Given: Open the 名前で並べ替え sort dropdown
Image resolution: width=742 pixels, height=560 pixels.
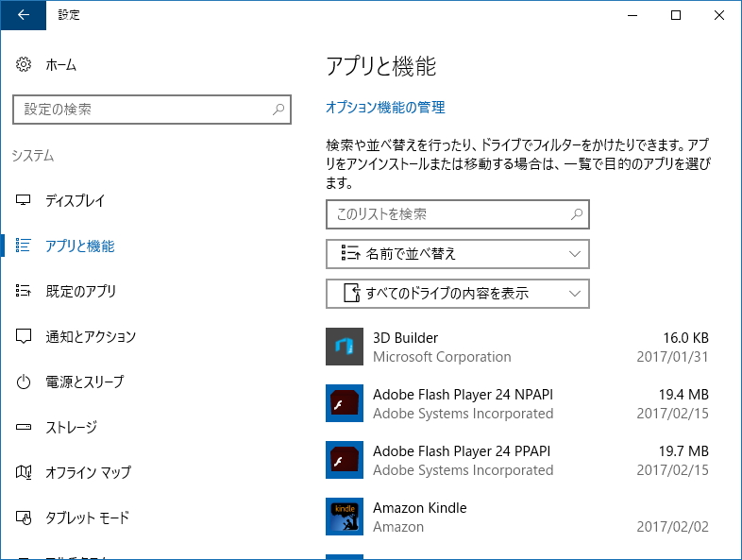Looking at the screenshot, I should pyautogui.click(x=458, y=254).
